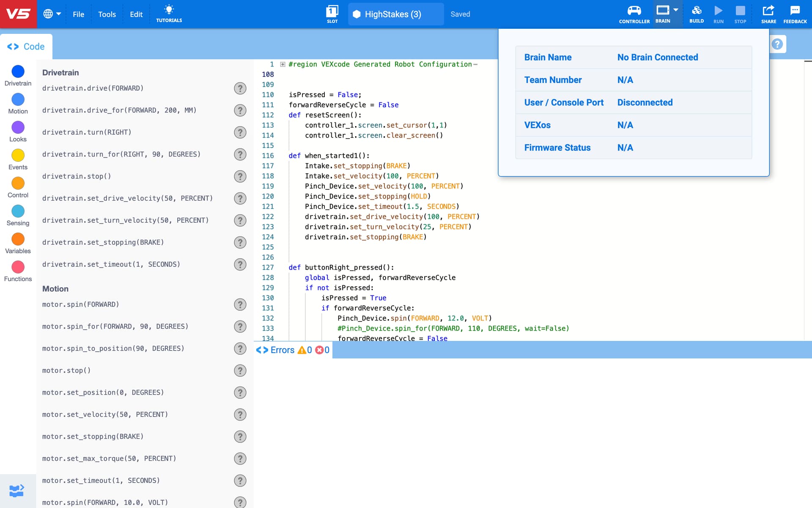
Task: Click the Brain Name row
Action: pos(634,58)
